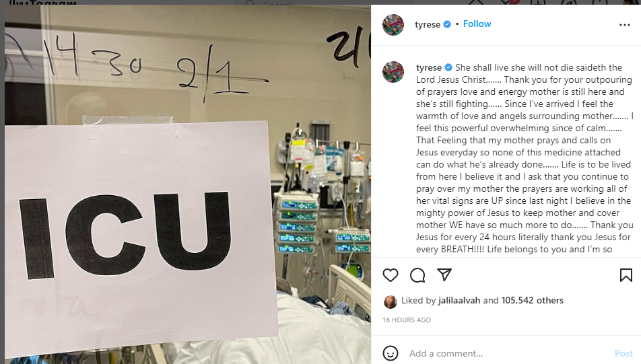This screenshot has height=364, width=641.
Task: Save the post with the bookmark icon
Action: click(626, 275)
